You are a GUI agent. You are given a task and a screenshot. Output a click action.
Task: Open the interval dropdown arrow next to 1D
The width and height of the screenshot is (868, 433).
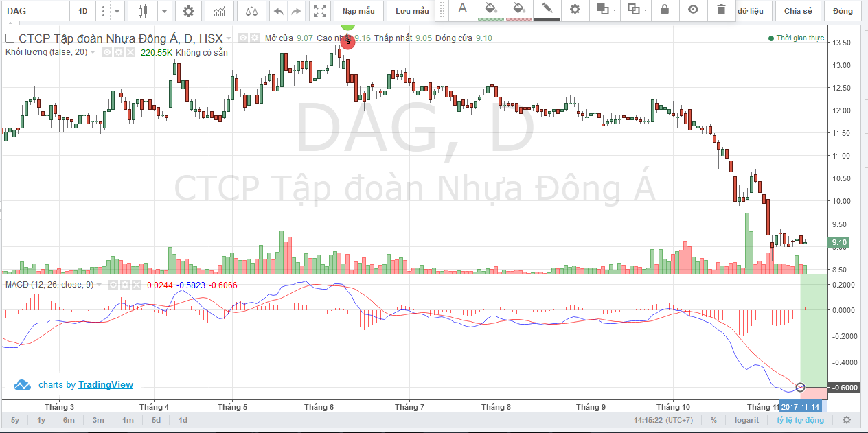click(x=117, y=11)
